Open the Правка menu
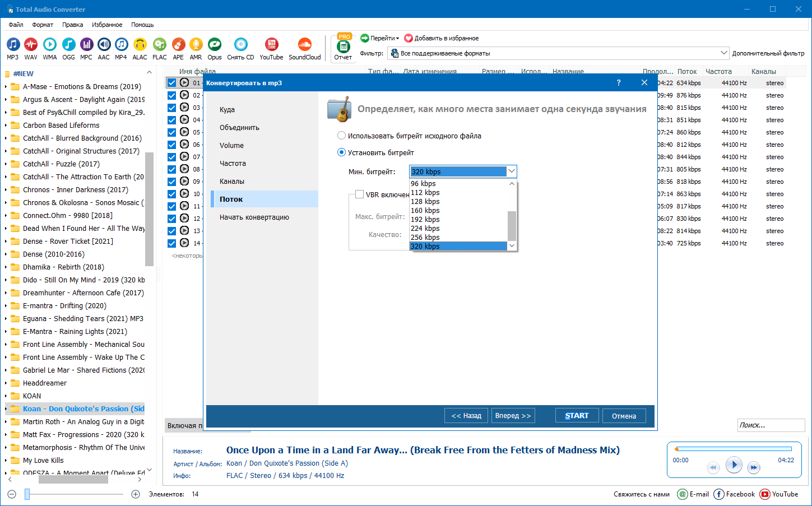The height and width of the screenshot is (506, 812). click(73, 25)
